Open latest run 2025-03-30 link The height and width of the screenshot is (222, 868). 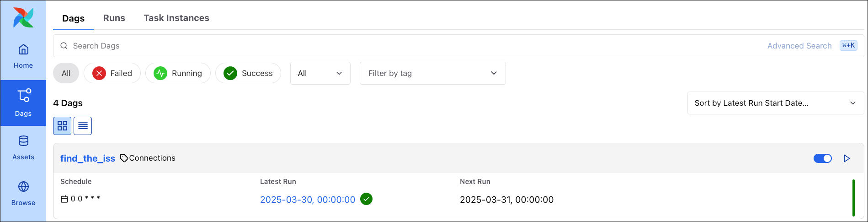point(308,200)
